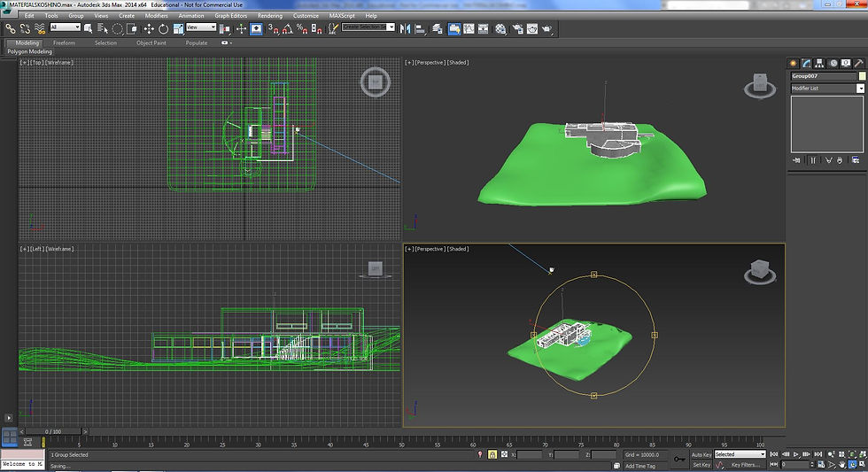The height and width of the screenshot is (472, 868).
Task: Open the Schematic View icon
Action: tap(484, 28)
